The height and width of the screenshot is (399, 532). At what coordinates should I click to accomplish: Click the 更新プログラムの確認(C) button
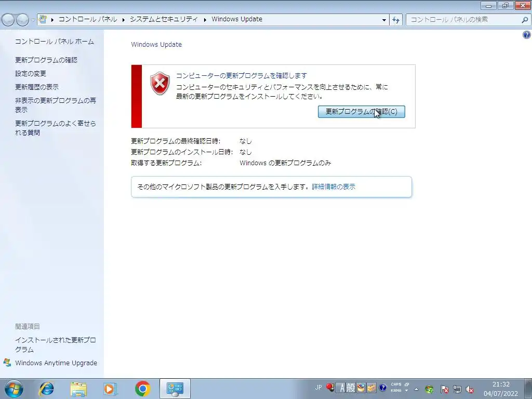[362, 112]
